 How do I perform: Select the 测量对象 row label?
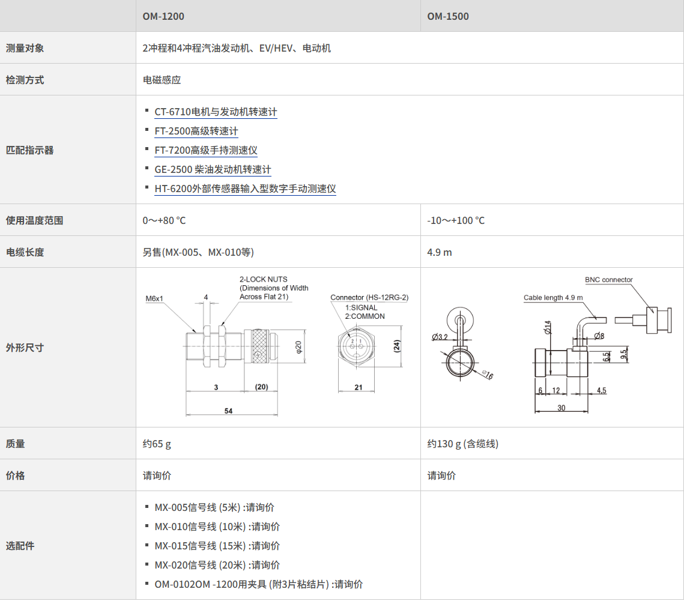pyautogui.click(x=25, y=48)
